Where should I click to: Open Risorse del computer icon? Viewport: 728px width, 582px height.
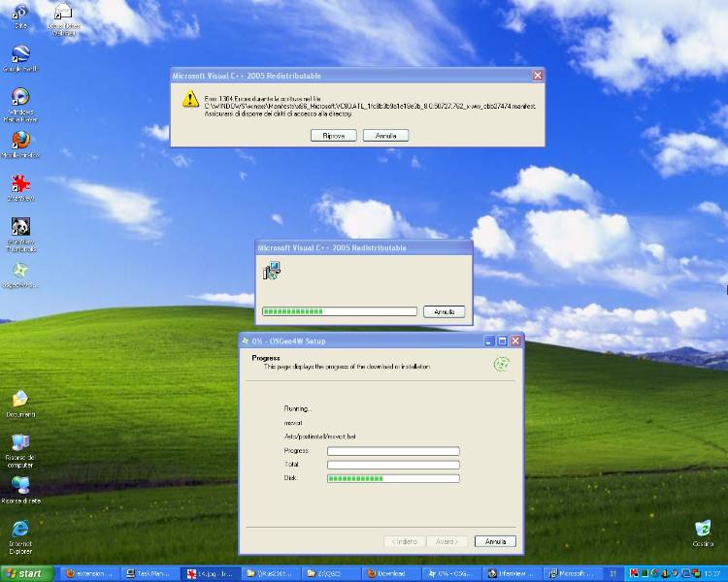point(20,444)
